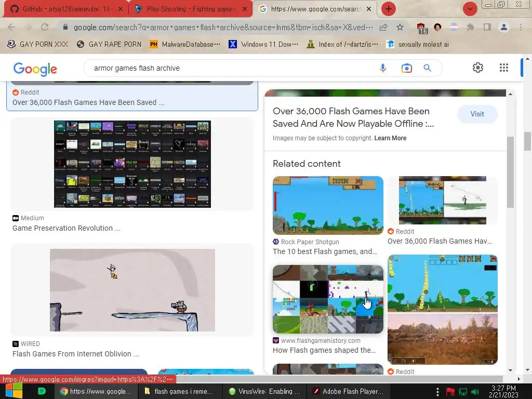
Task: Show hidden tray icons via dots
Action: 437,392
